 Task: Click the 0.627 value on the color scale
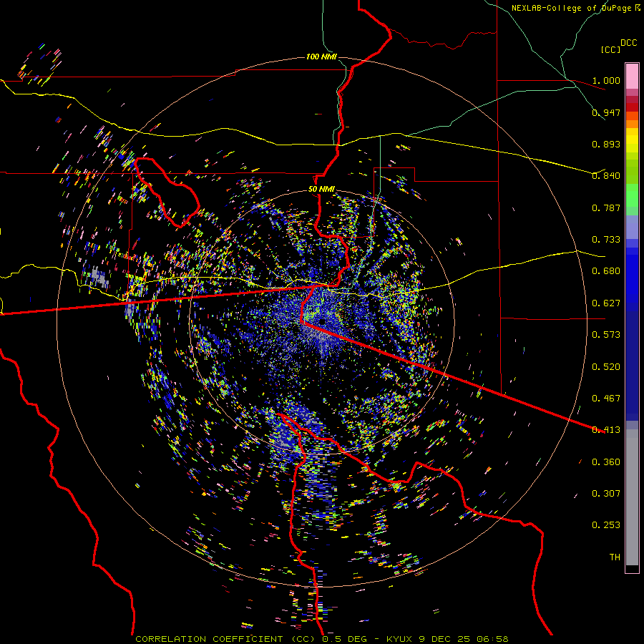pos(606,303)
